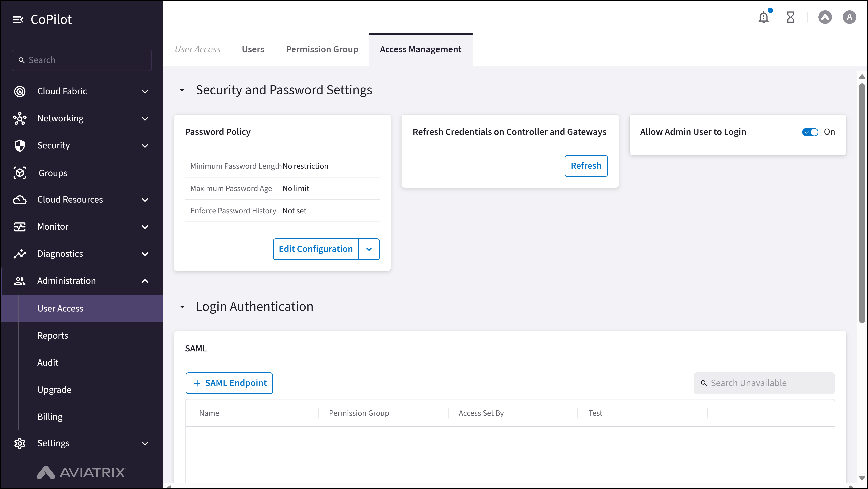Collapse the Login Authentication section

(x=182, y=307)
